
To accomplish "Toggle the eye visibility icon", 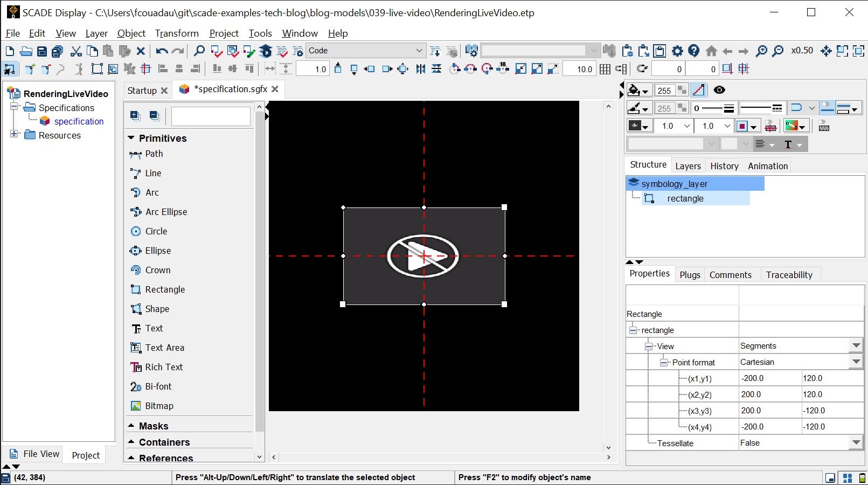I will click(719, 90).
